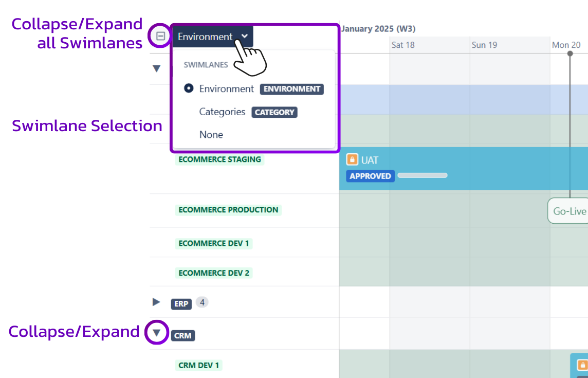This screenshot has height=378, width=588.
Task: Choose Categories swimlane option
Action: (222, 112)
